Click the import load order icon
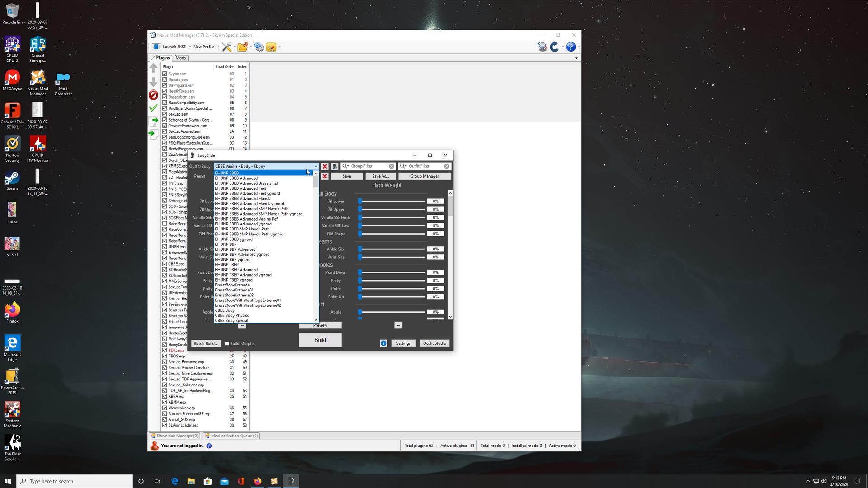Viewport: 868px width, 488px height. click(153, 134)
